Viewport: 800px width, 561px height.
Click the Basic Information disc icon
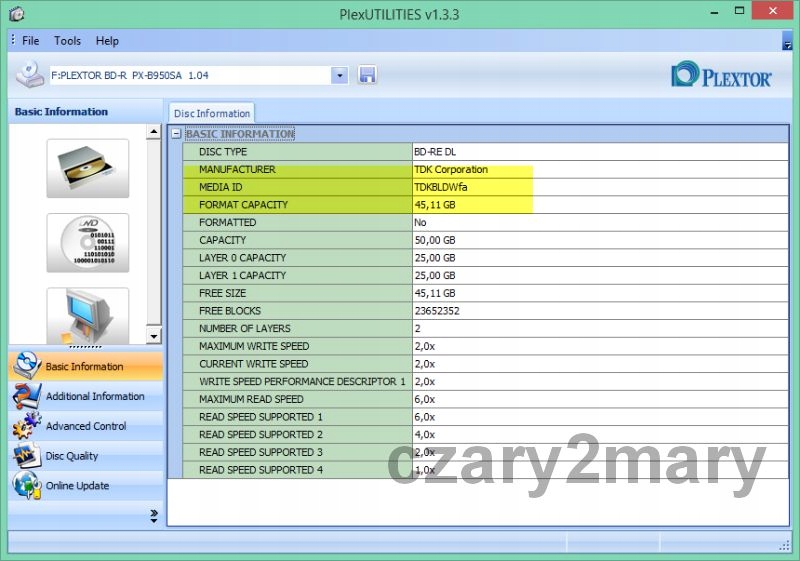(x=27, y=365)
